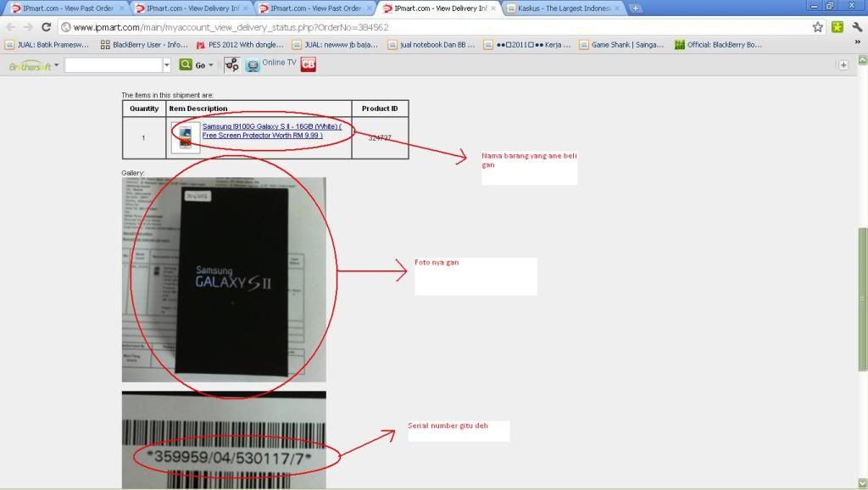Switch to first IPmart View Past Order tab
The height and width of the screenshot is (490, 868).
click(66, 8)
